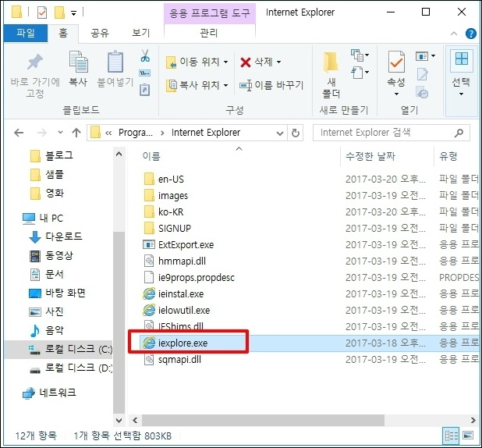Image resolution: width=482 pixels, height=448 pixels.
Task: Click the Edit file icon in Open group
Action: 422,74
